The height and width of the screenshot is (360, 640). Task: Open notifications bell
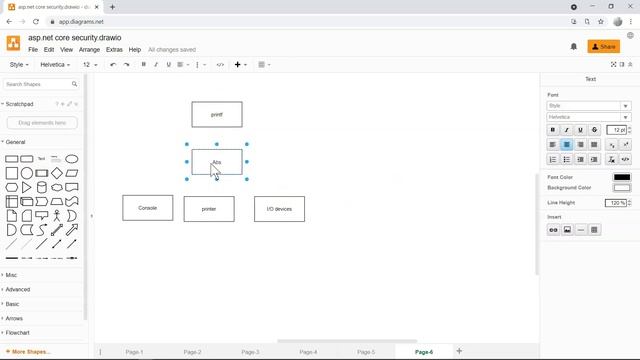pyautogui.click(x=573, y=47)
